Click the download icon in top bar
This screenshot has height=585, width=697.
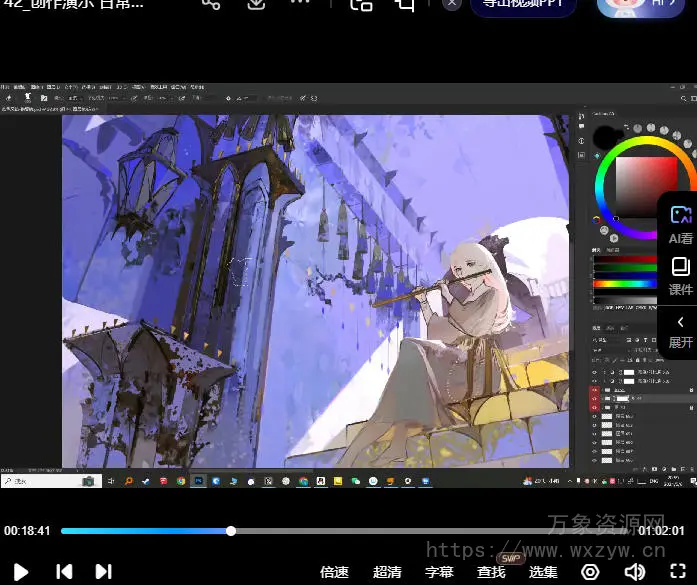click(x=256, y=4)
